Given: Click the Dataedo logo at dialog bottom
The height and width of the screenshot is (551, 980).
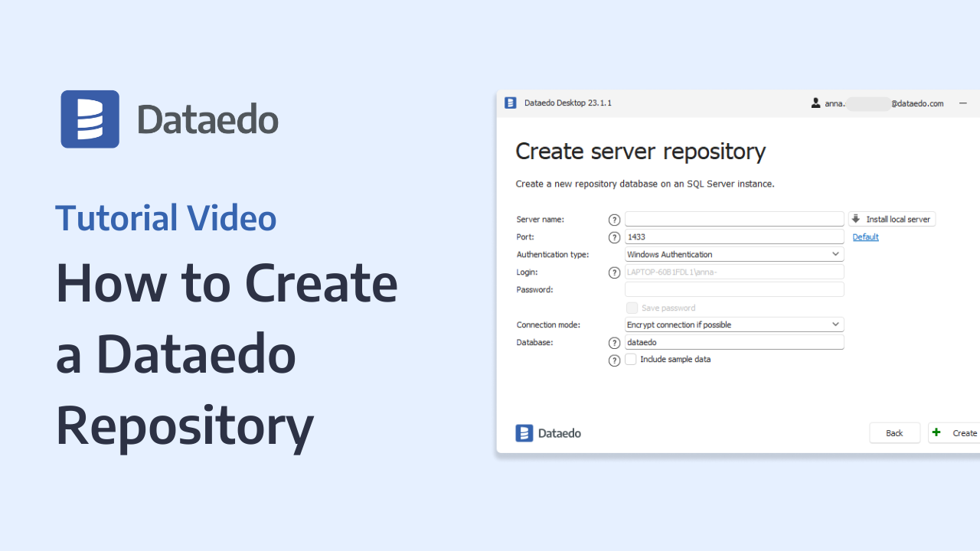Looking at the screenshot, I should click(x=548, y=433).
